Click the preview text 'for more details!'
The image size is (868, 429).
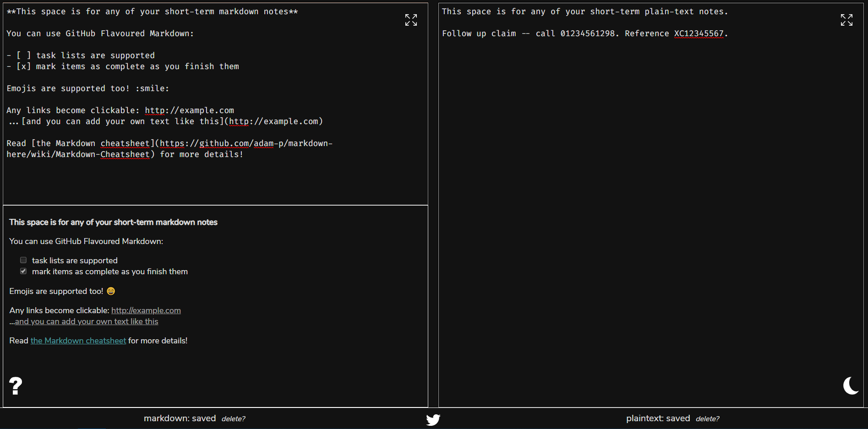coord(158,341)
